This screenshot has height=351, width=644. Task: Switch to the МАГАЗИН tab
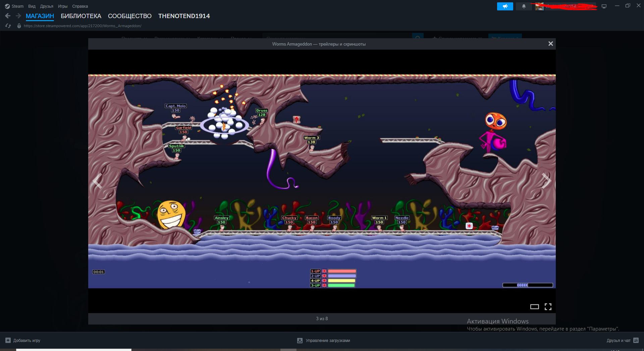40,16
